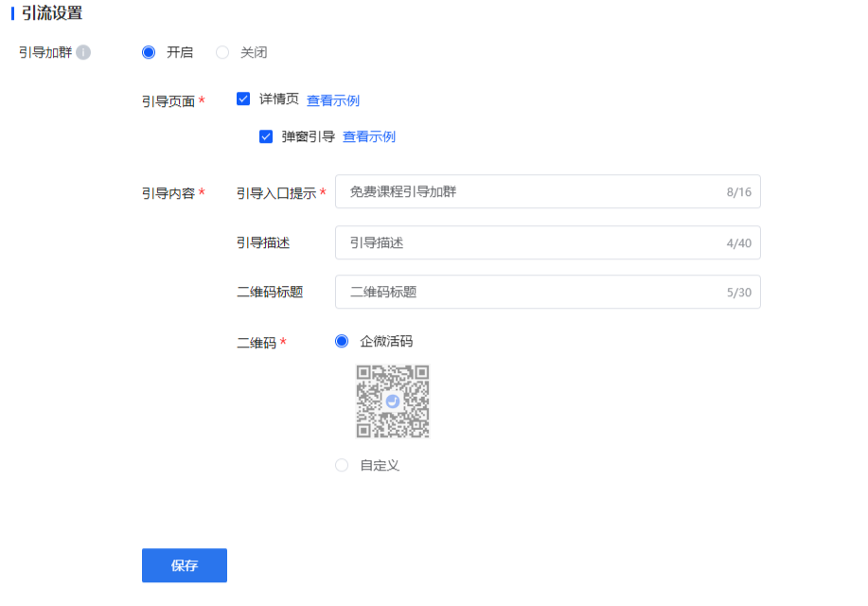This screenshot has height=606, width=868.
Task: Choose the 自定义 radio option
Action: click(342, 465)
